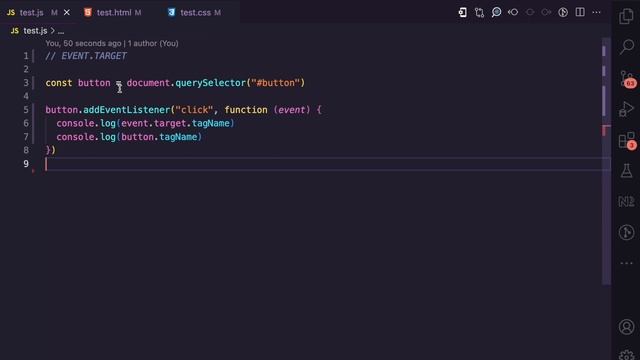Open the Git Graph circular icon view
Viewport: 640px width, 360px height.
click(626, 232)
